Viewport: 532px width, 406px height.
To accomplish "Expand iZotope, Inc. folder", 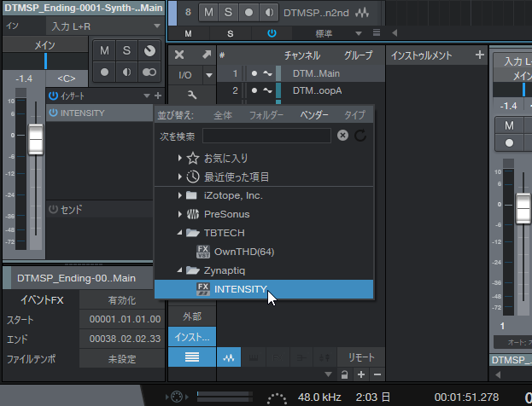I will tap(179, 195).
